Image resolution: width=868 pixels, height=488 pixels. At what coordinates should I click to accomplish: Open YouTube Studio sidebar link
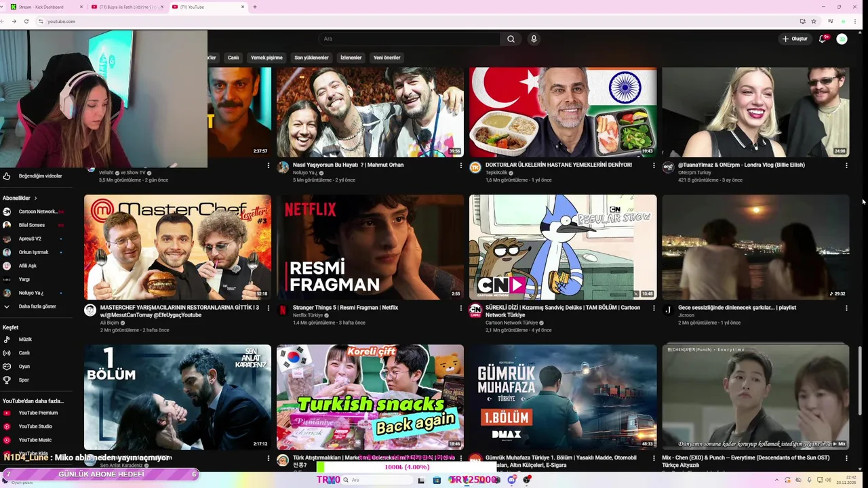click(x=35, y=426)
